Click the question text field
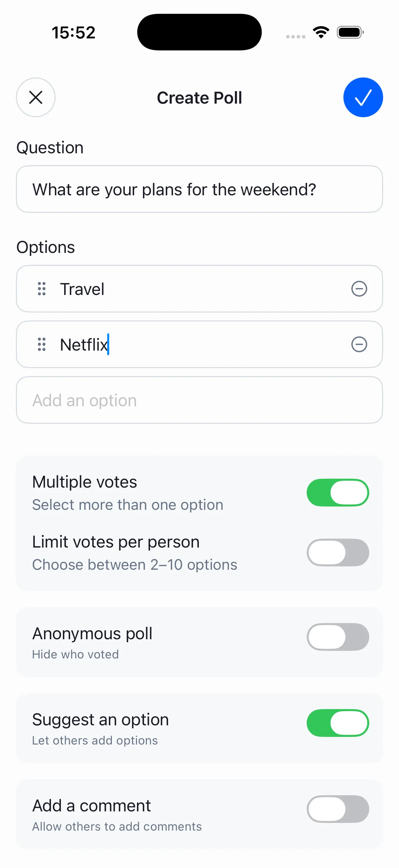 coord(199,189)
